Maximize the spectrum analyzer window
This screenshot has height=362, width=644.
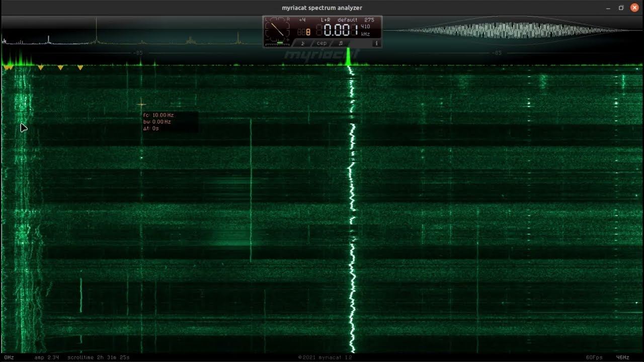621,8
